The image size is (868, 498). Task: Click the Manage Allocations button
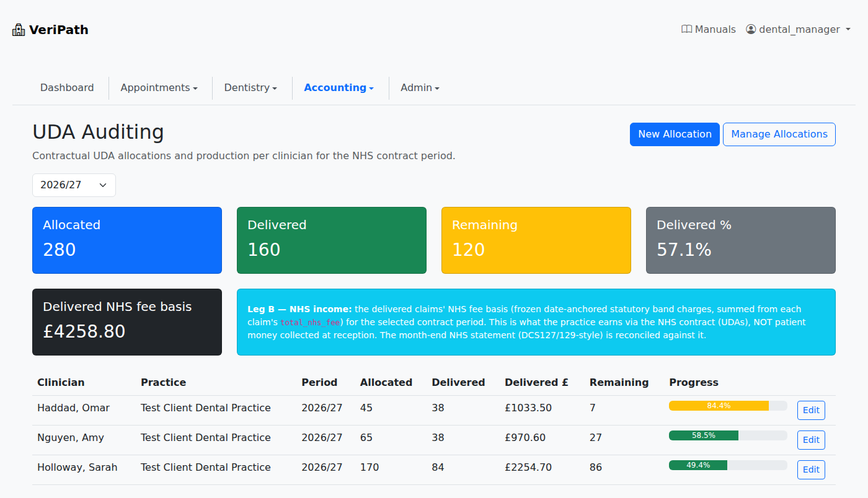779,134
